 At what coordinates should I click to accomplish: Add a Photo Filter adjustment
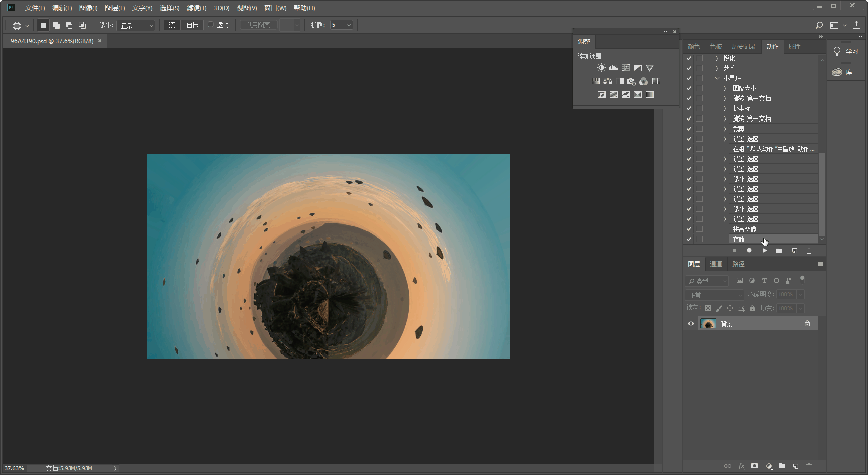point(631,81)
